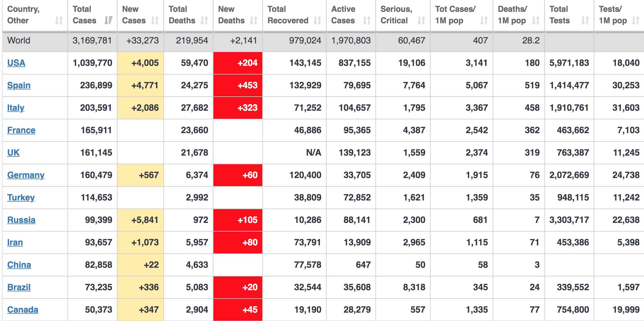Open the Russia country page
The height and width of the screenshot is (321, 644).
pos(21,220)
